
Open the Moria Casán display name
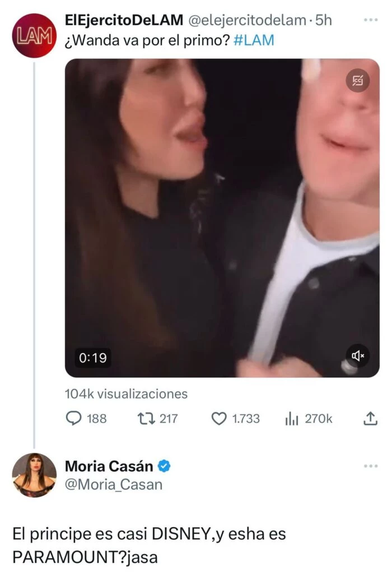109,465
